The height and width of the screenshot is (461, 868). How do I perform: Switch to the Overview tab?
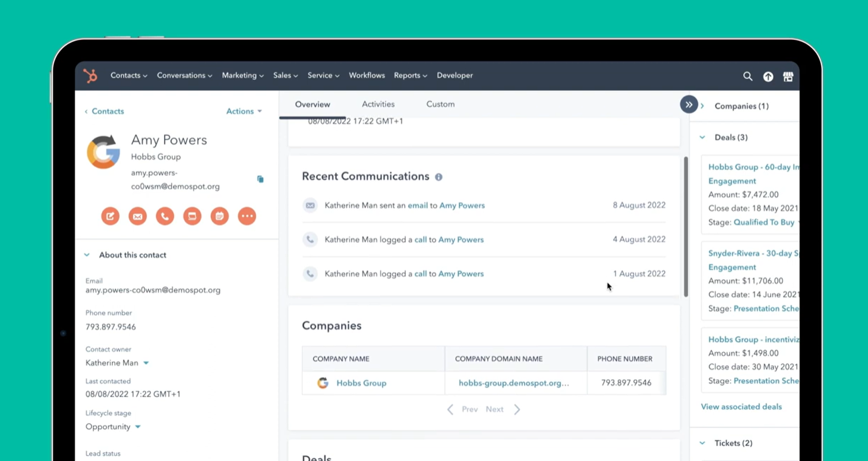313,104
